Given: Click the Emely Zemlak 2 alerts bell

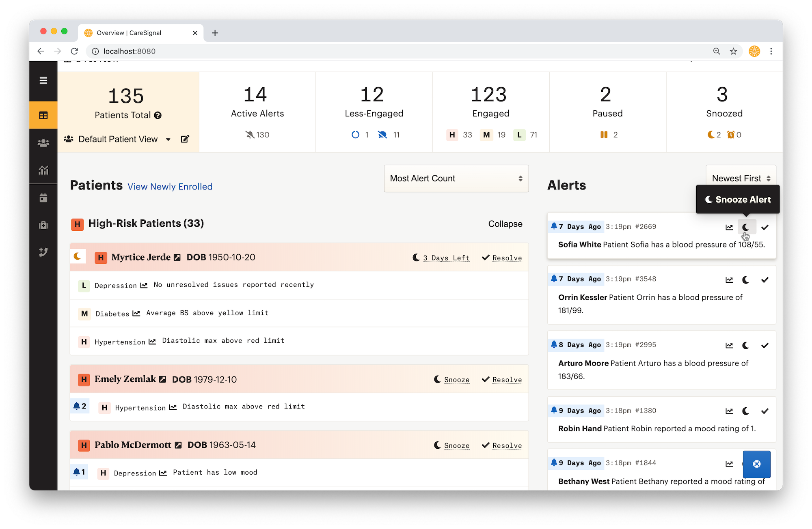Looking at the screenshot, I should point(80,406).
